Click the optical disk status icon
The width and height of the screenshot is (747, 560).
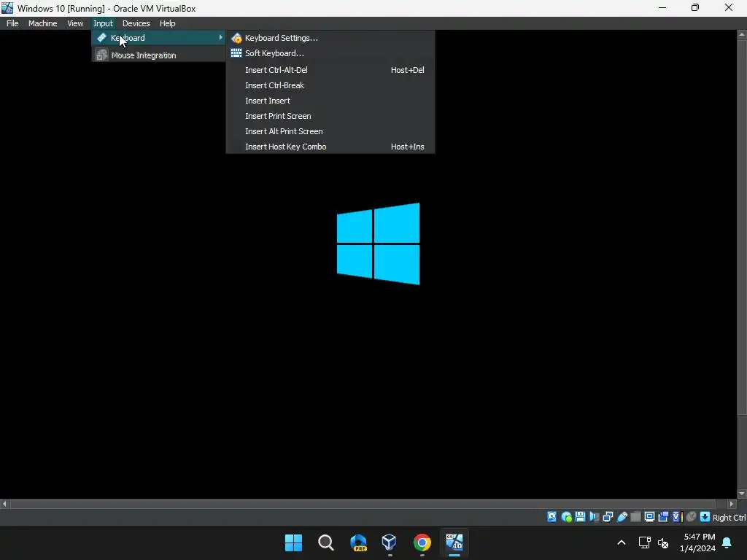click(x=566, y=517)
